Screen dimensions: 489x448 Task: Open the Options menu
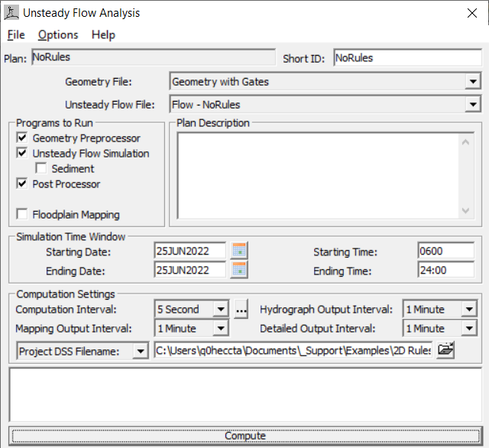(x=58, y=34)
